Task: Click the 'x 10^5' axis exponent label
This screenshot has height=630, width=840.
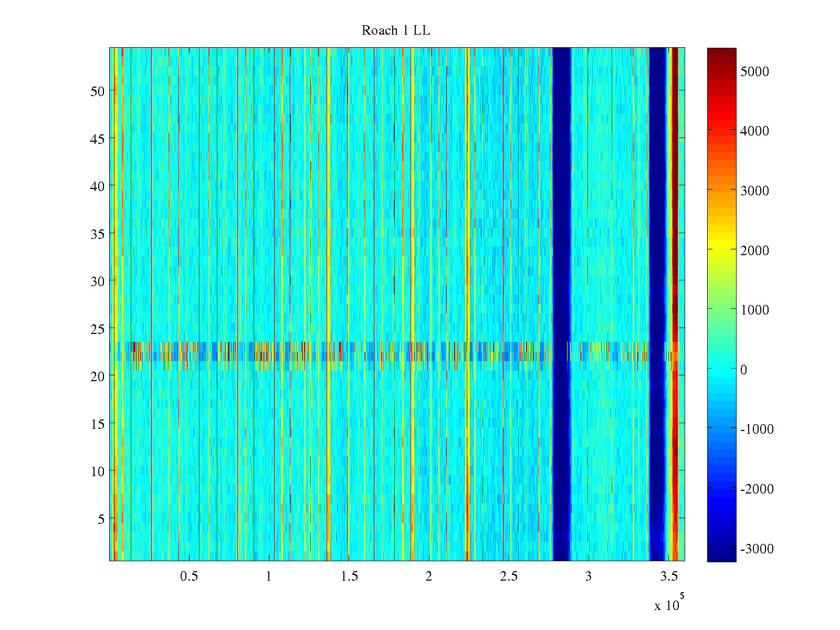Action: pyautogui.click(x=669, y=602)
